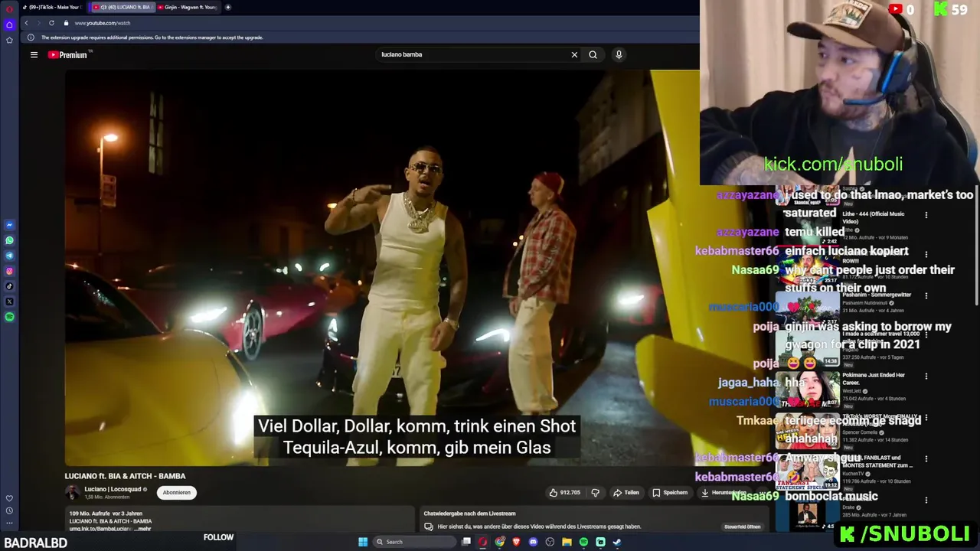Click the Teilen share button
Image resolution: width=980 pixels, height=551 pixels.
click(x=626, y=493)
